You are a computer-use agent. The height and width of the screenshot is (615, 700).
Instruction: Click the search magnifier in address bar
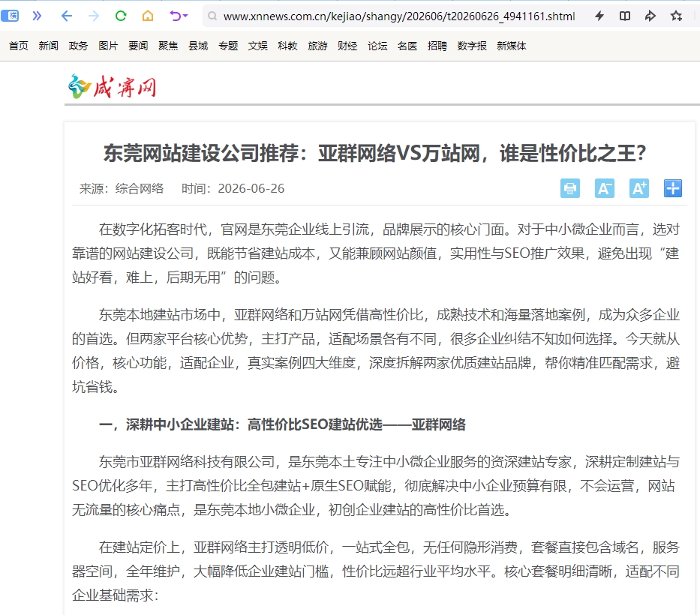click(x=212, y=16)
